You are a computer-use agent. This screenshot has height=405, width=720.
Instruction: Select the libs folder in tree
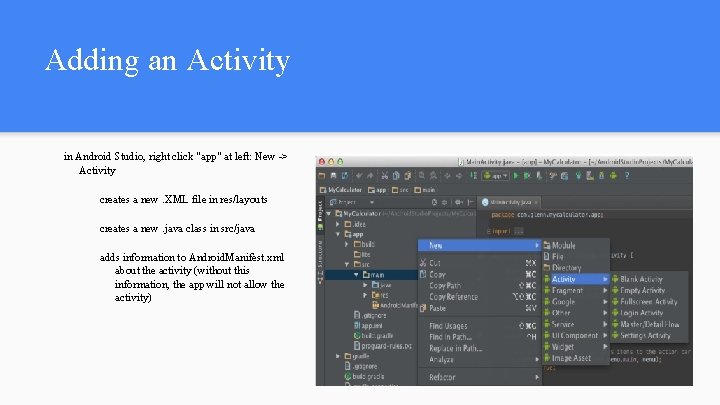(x=362, y=254)
